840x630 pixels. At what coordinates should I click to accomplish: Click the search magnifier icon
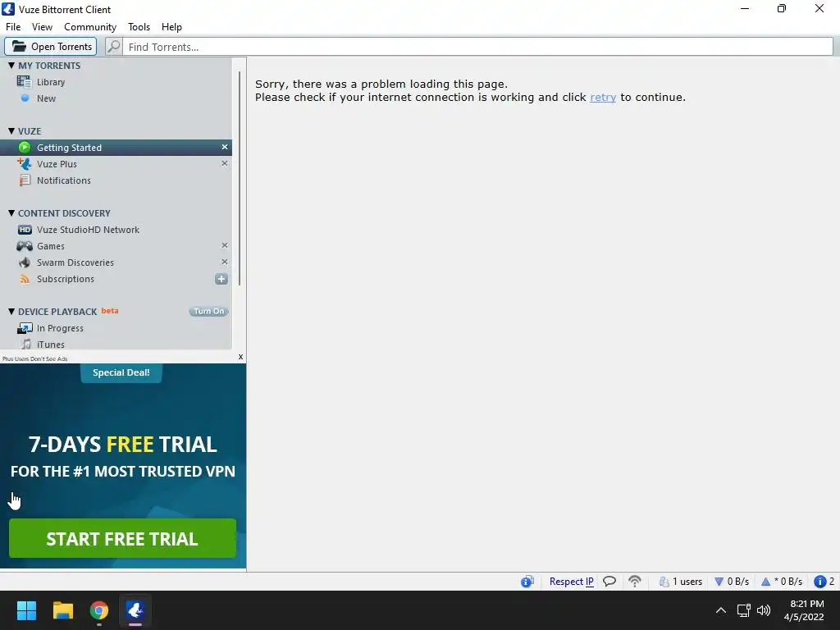coord(113,47)
